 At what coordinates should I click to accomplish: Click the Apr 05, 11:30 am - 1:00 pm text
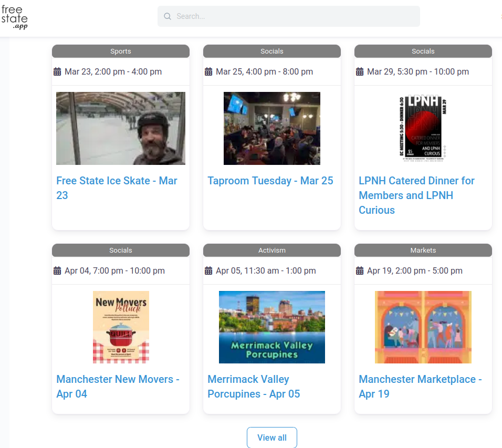(266, 271)
